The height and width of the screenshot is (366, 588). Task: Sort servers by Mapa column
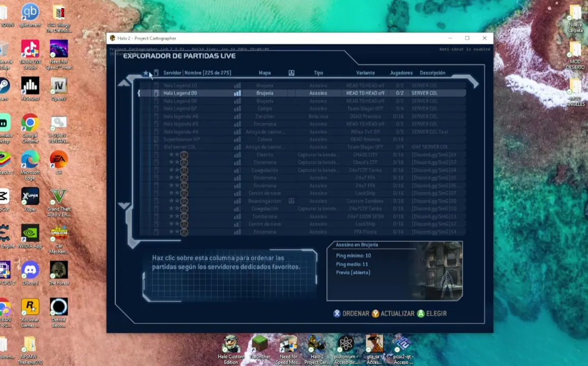point(264,73)
